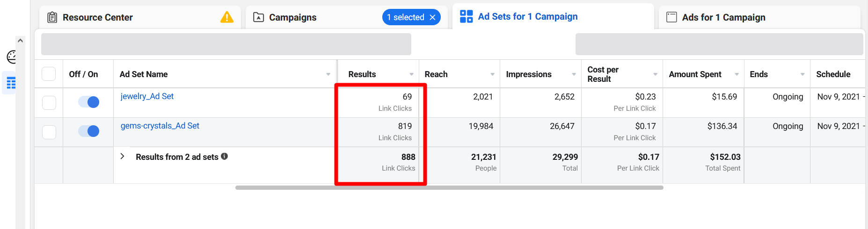
Task: Select the jewelry_Ad Set row checkbox
Action: point(49,103)
